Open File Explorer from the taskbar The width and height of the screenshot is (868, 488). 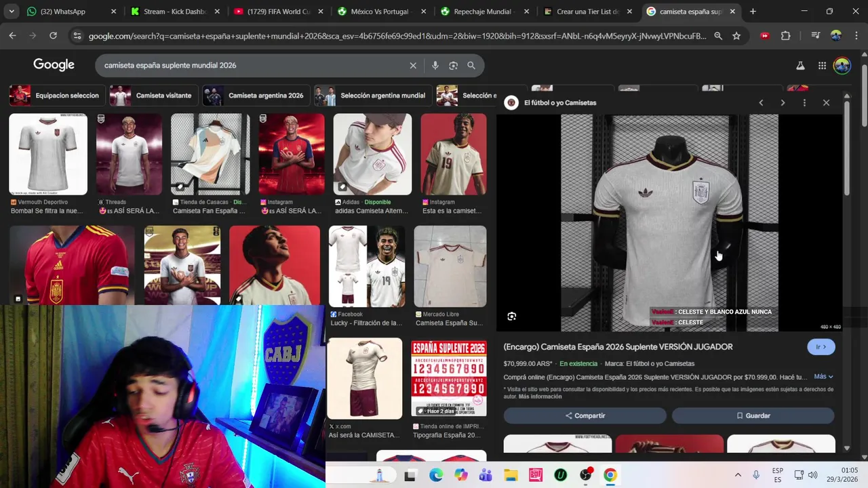coord(511,475)
